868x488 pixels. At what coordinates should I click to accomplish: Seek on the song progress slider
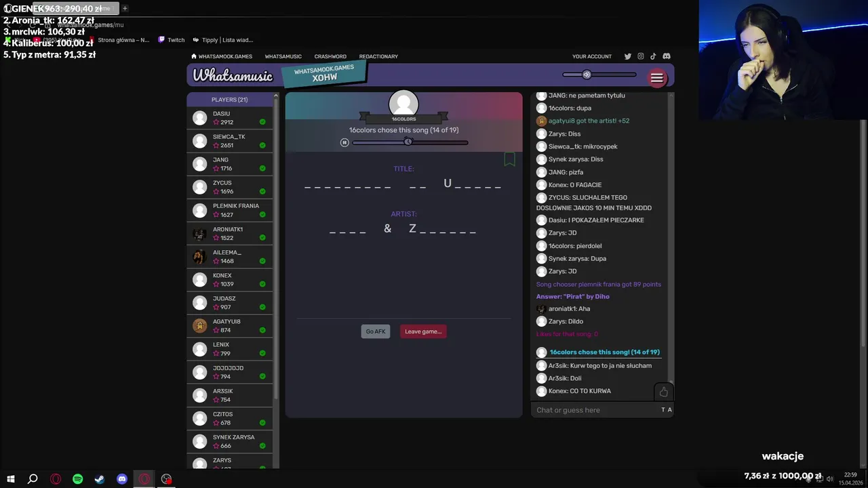[410, 142]
